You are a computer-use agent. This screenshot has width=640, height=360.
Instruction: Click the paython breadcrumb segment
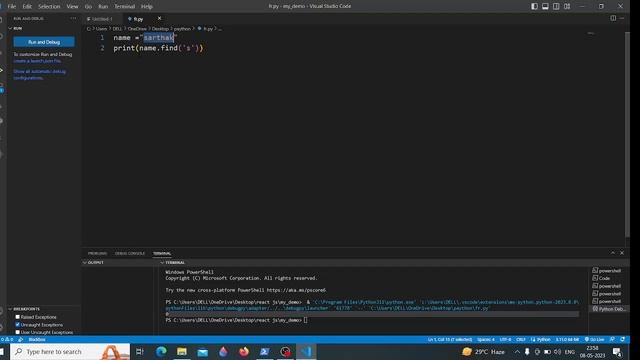click(182, 29)
